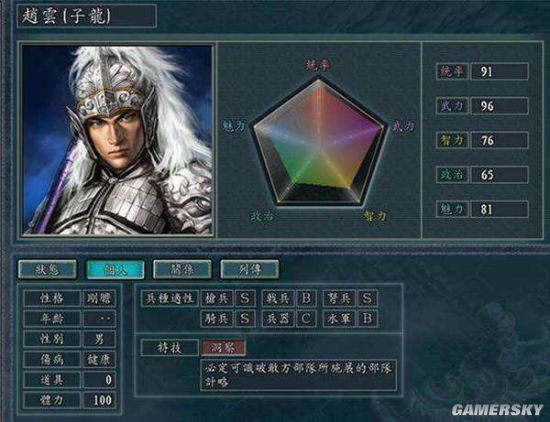
Task: Select the 政治 stat value 65
Action: pyautogui.click(x=499, y=175)
